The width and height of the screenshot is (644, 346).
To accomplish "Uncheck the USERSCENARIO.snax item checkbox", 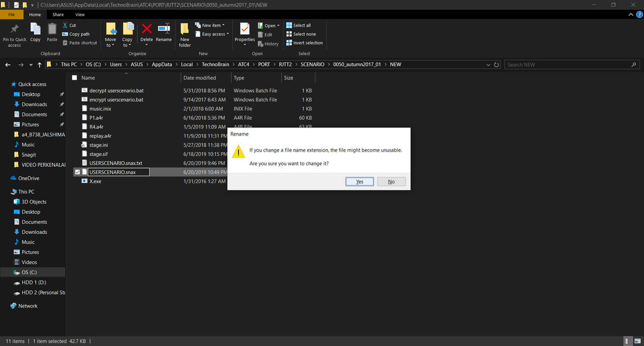I will click(77, 172).
